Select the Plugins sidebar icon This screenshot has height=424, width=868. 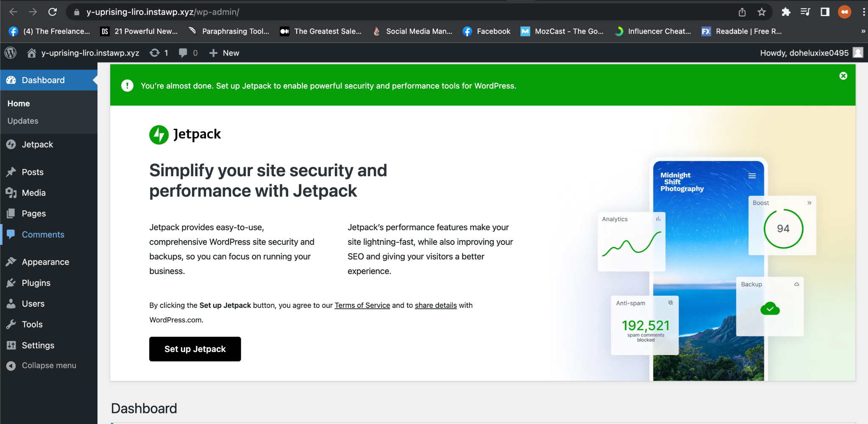pos(11,283)
